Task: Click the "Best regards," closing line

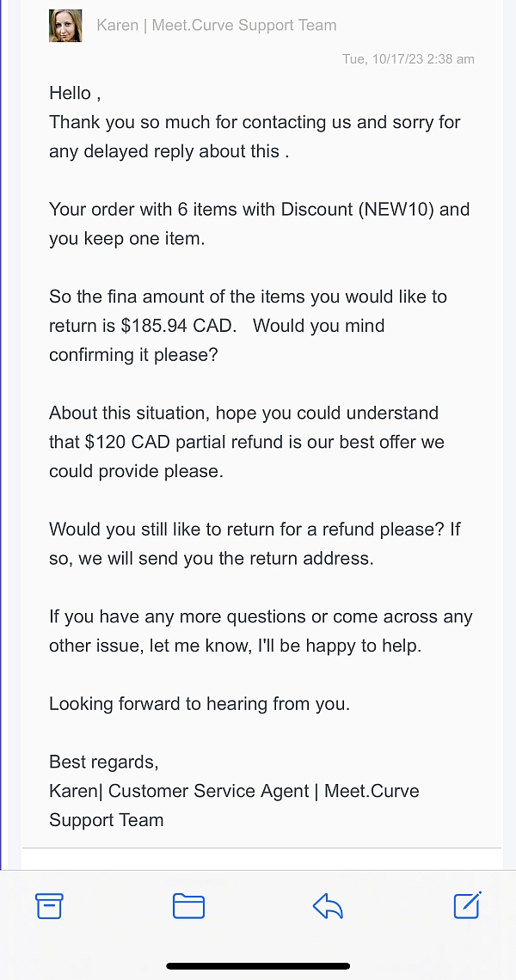Action: [x=103, y=762]
